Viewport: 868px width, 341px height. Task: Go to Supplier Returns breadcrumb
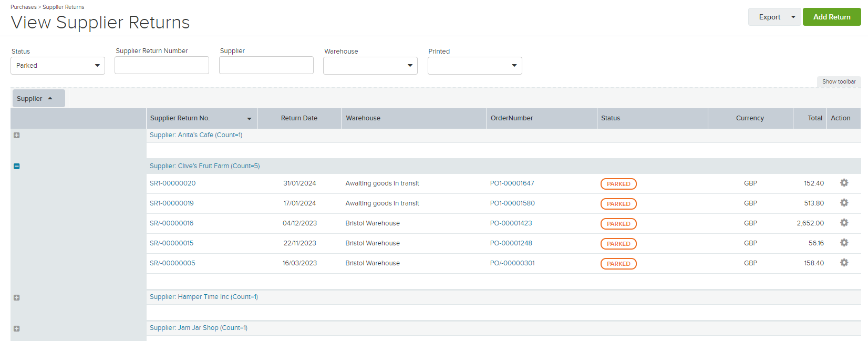[63, 7]
